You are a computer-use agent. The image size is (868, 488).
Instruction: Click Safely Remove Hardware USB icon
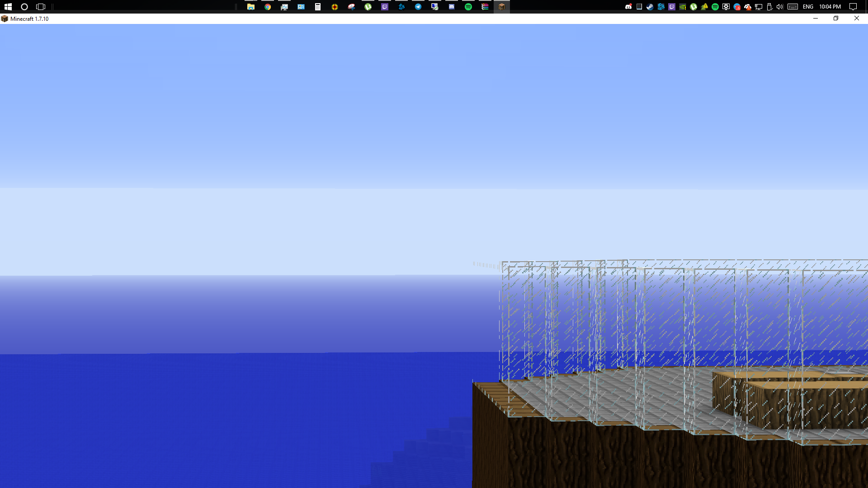(769, 7)
